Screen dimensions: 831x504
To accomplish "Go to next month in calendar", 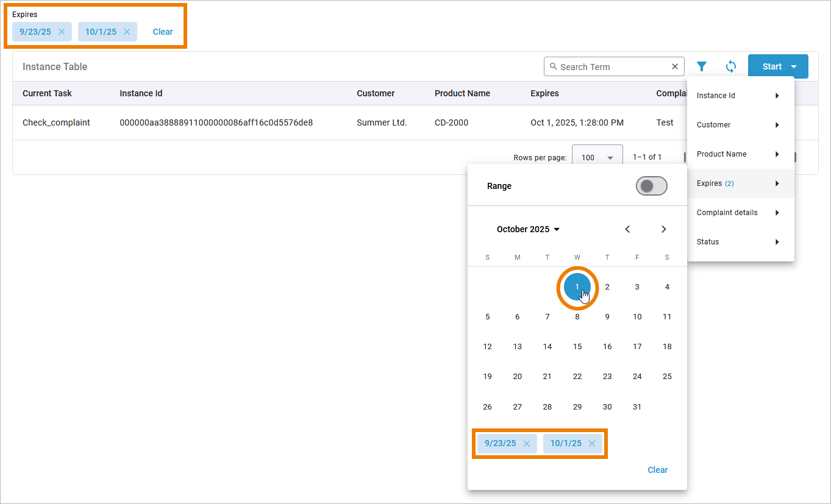I will pos(664,229).
